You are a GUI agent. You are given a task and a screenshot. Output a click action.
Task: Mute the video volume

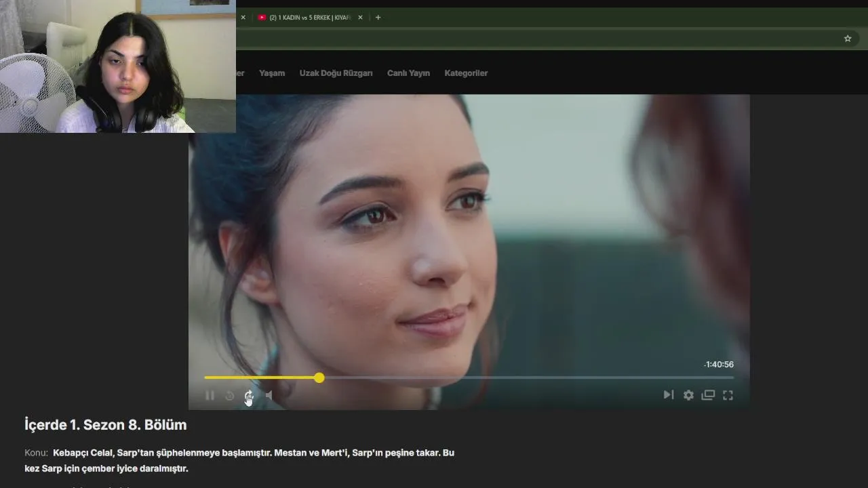tap(269, 395)
